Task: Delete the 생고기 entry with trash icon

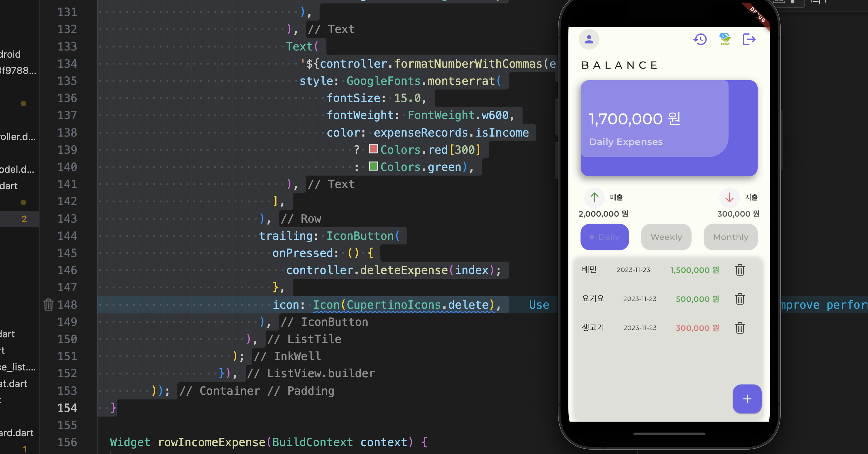Action: (x=740, y=328)
